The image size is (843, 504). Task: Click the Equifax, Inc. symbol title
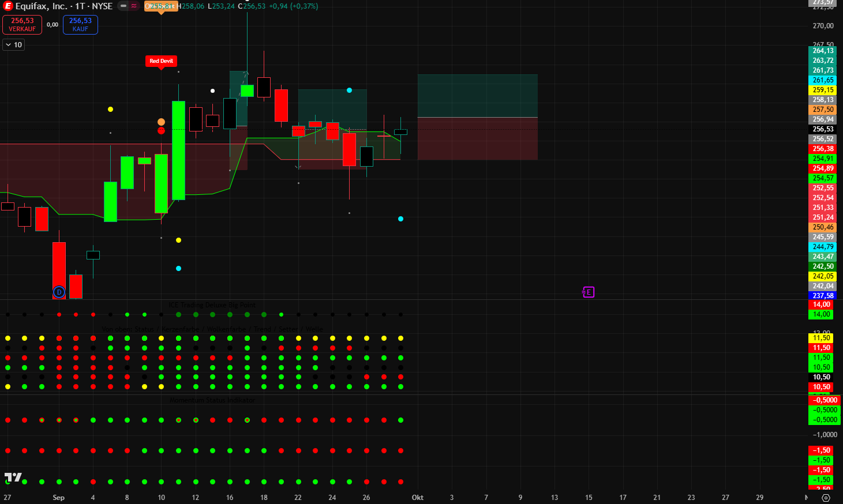[41, 6]
